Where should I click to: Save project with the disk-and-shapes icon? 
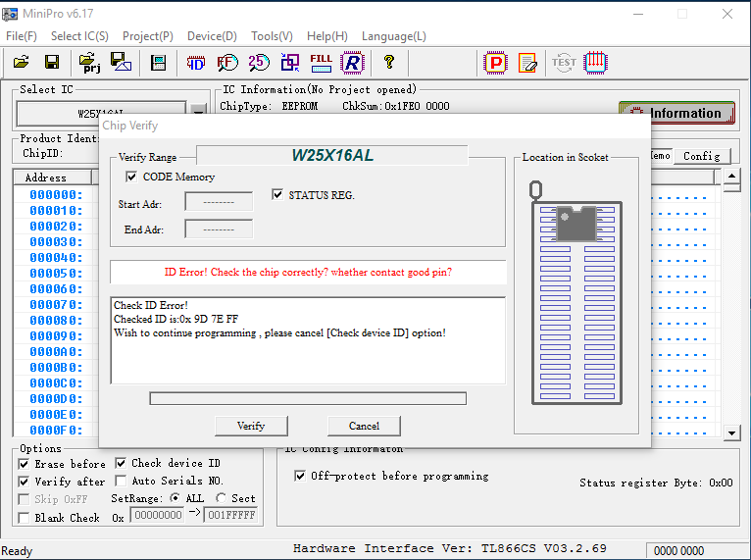click(x=121, y=62)
